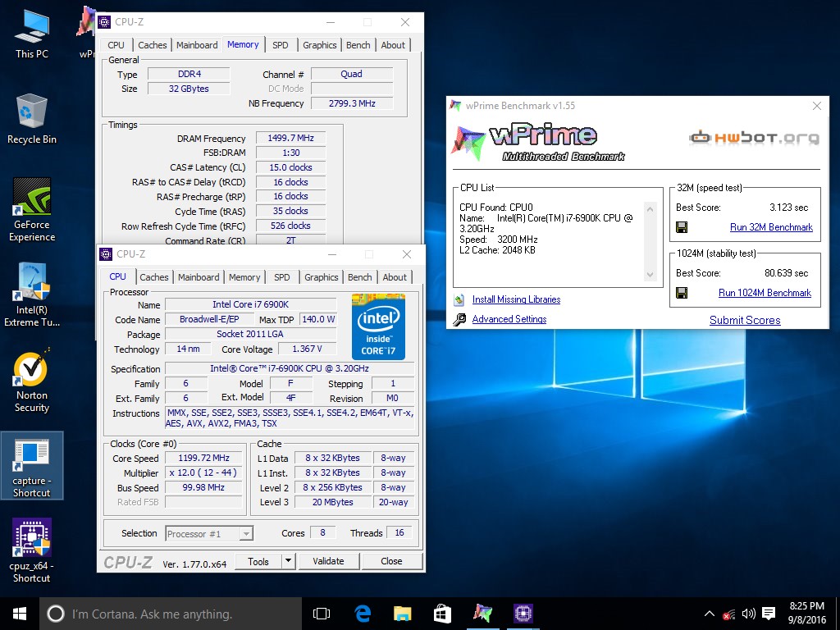Click wPrime icon in its title bar
Image resolution: width=840 pixels, height=630 pixels.
click(455, 106)
